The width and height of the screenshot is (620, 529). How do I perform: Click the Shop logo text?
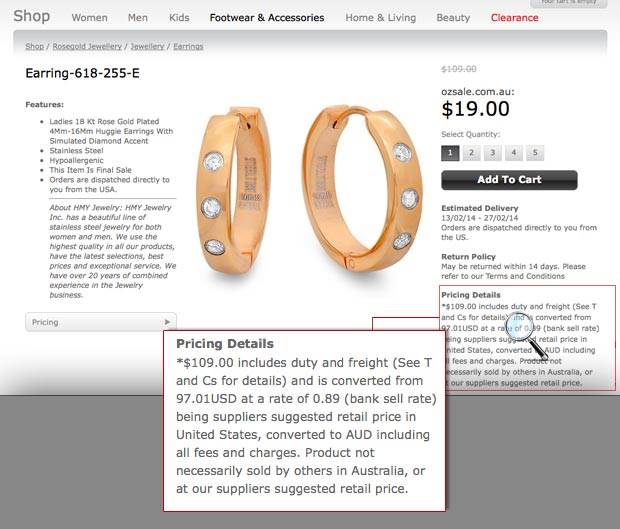(x=32, y=16)
